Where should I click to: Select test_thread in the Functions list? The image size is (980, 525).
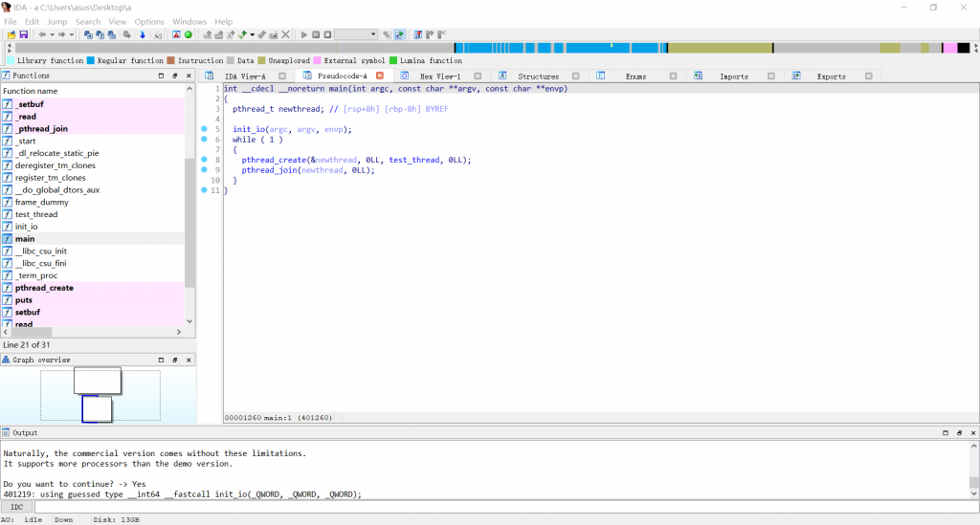(36, 214)
